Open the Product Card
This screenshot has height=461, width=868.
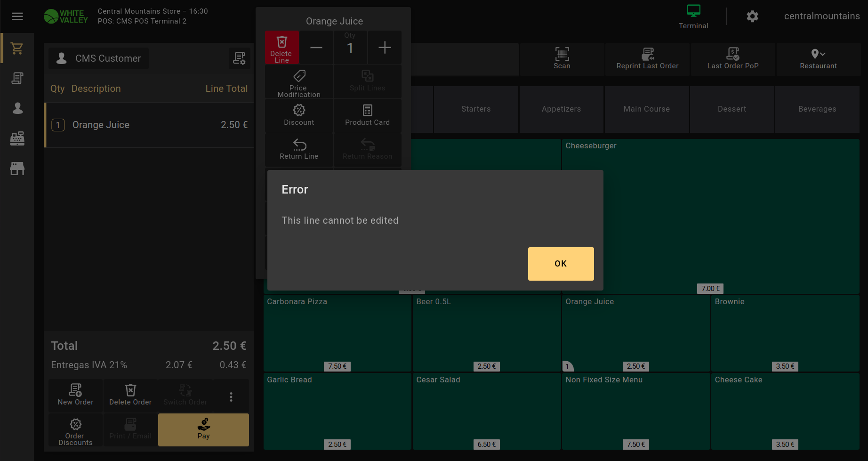coord(367,115)
